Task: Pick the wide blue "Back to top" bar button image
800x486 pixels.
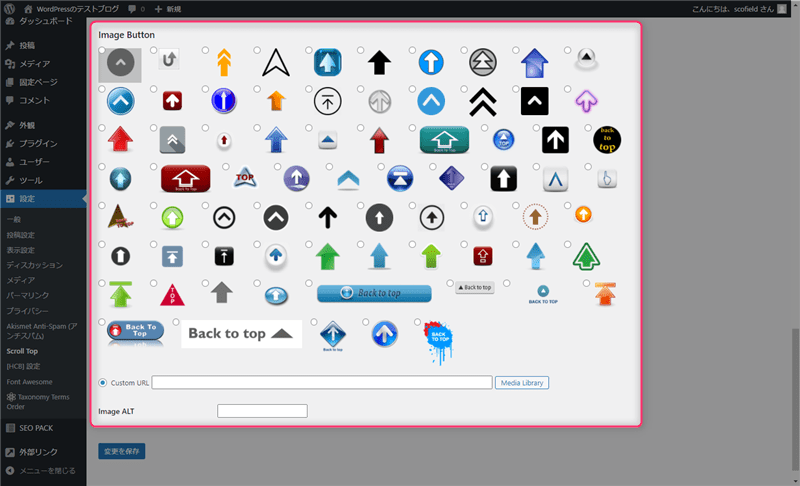Action: coord(374,293)
